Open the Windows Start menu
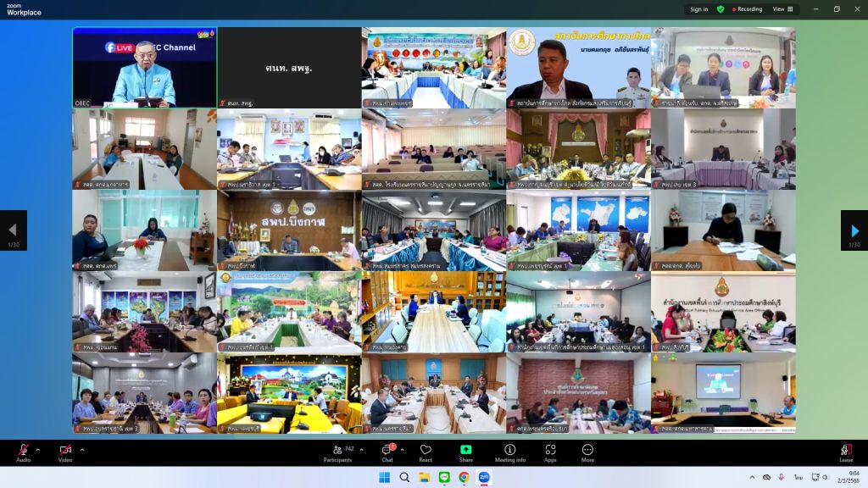The height and width of the screenshot is (488, 868). [384, 477]
